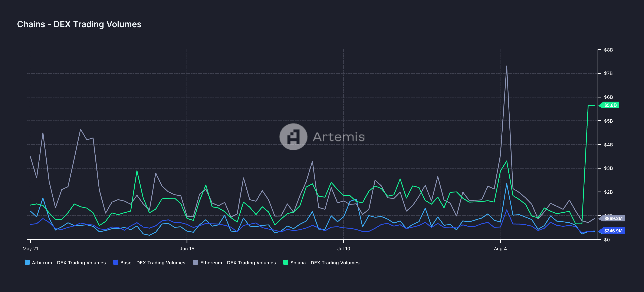644x292 pixels.
Task: Hide Solana - DEX Trading Volumes legend label
Action: [325, 263]
